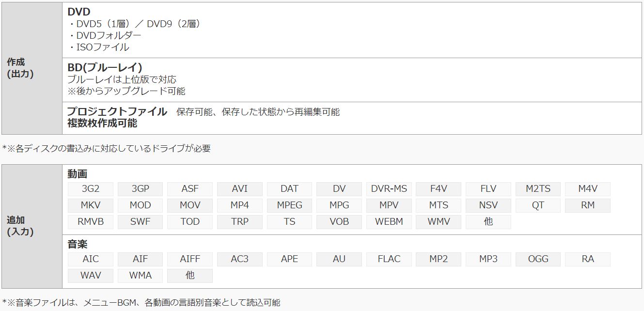Click the DVR-MS format tag
644x311 pixels.
[x=389, y=189]
